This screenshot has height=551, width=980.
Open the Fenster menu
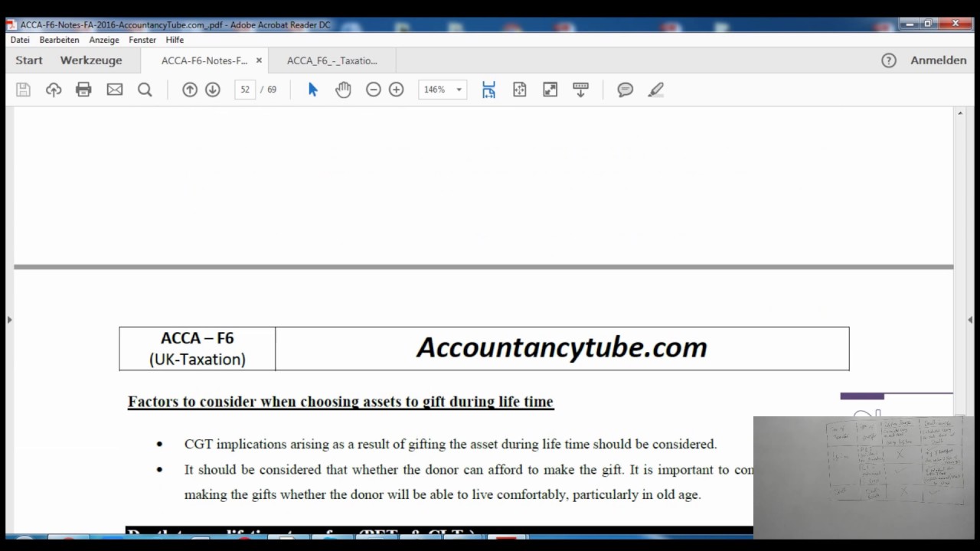[x=142, y=40]
